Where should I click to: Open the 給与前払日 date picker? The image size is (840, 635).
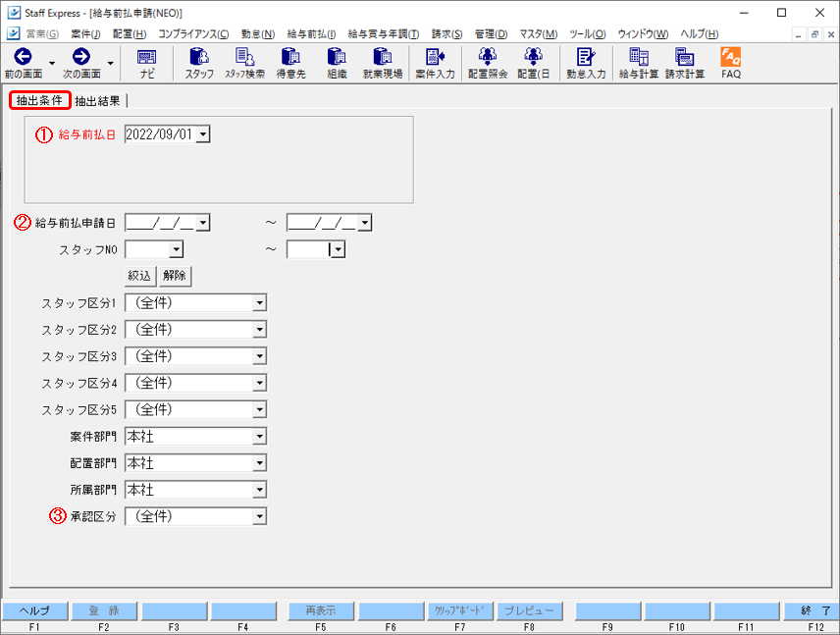[203, 134]
